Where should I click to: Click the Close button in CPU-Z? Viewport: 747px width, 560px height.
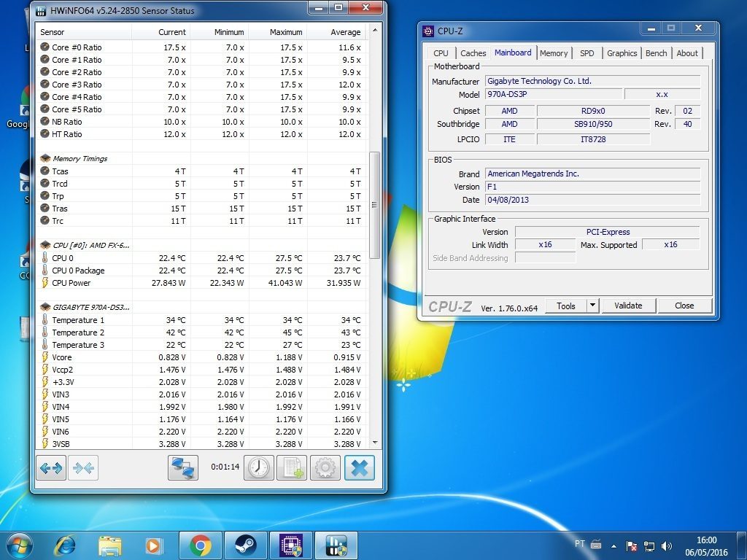(684, 306)
